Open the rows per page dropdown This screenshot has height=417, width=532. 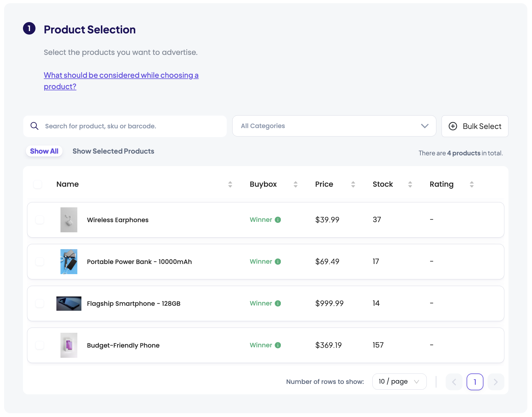(x=399, y=382)
